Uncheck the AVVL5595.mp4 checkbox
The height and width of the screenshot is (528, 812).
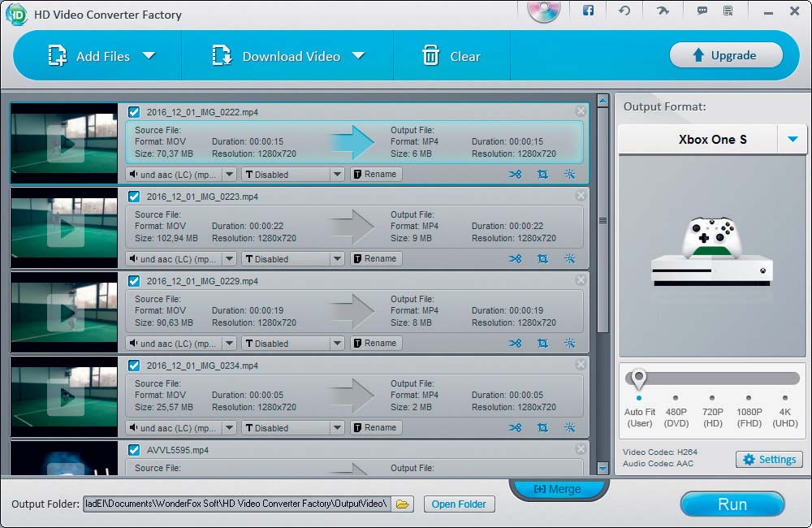point(134,450)
